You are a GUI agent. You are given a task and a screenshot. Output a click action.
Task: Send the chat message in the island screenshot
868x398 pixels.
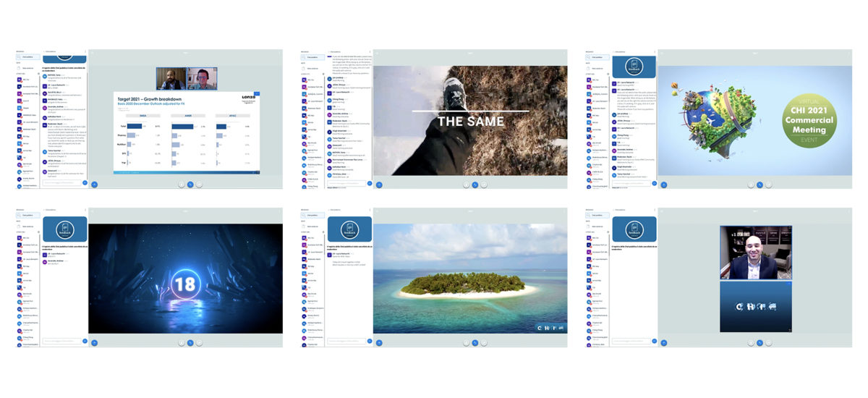coord(370,340)
